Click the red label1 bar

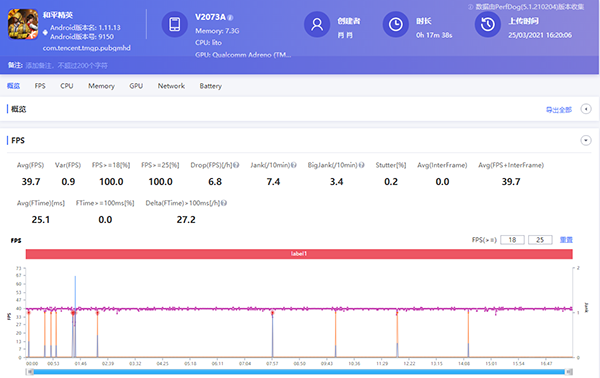[299, 254]
